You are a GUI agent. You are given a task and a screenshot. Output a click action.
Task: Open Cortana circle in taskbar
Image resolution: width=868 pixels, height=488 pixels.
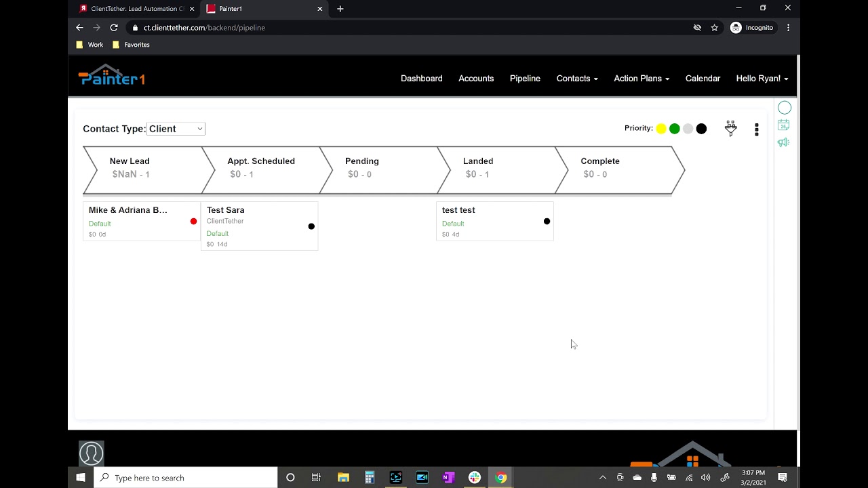(290, 478)
